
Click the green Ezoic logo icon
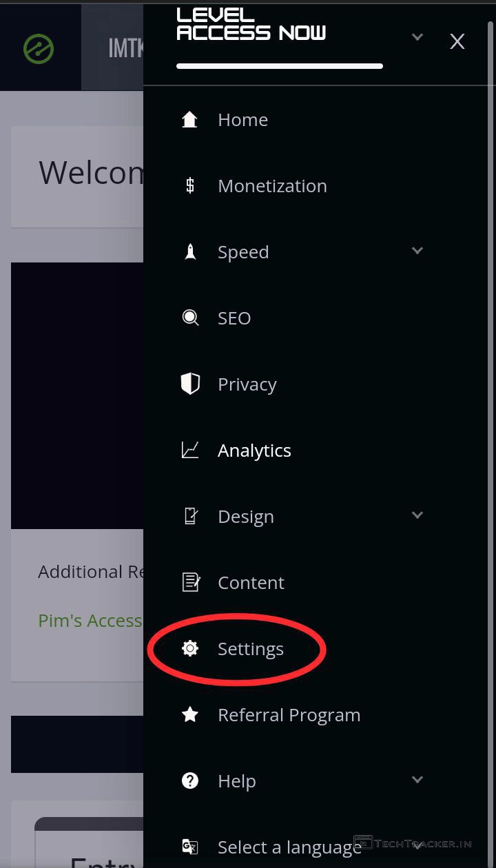point(39,49)
